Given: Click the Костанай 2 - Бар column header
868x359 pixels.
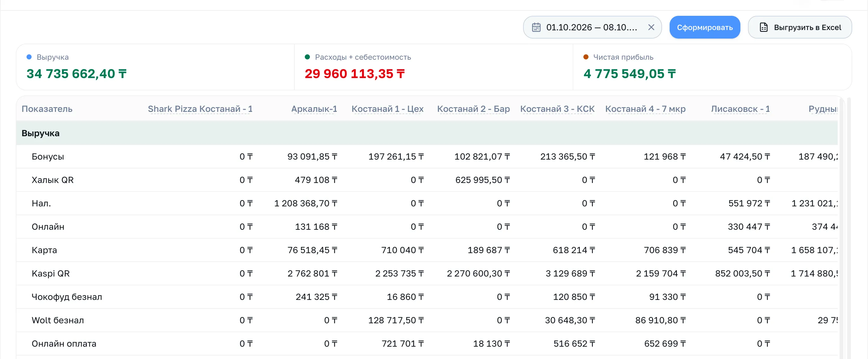Looking at the screenshot, I should (473, 109).
